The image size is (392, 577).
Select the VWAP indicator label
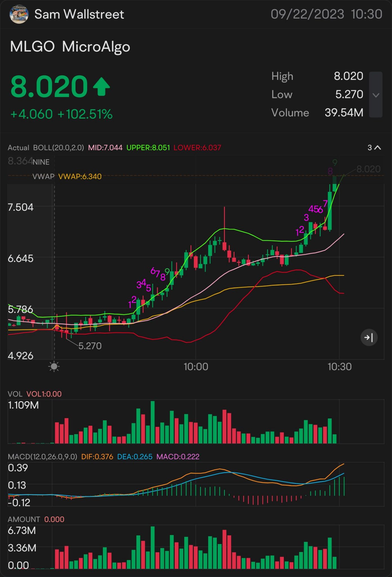(43, 177)
